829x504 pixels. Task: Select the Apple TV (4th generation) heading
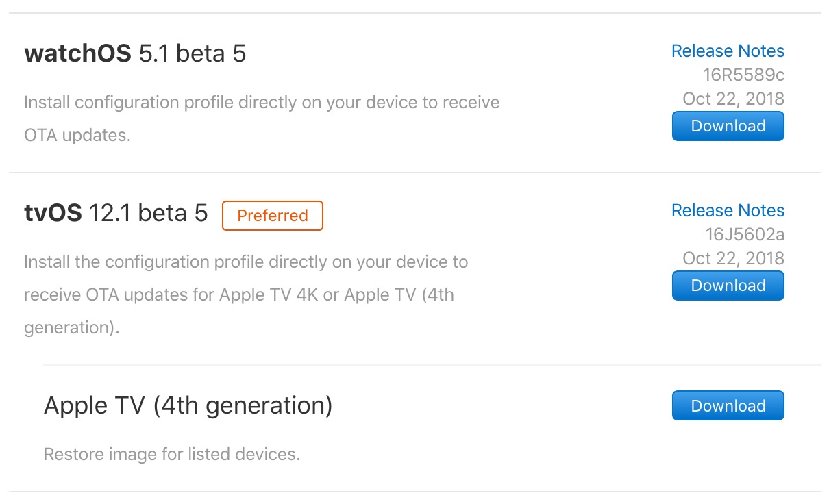[188, 405]
